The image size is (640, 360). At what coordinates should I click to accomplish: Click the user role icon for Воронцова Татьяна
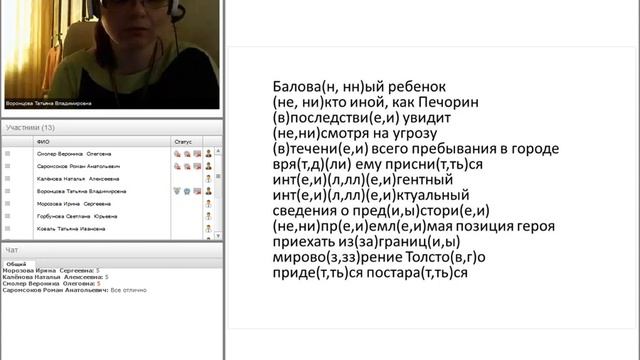209,191
